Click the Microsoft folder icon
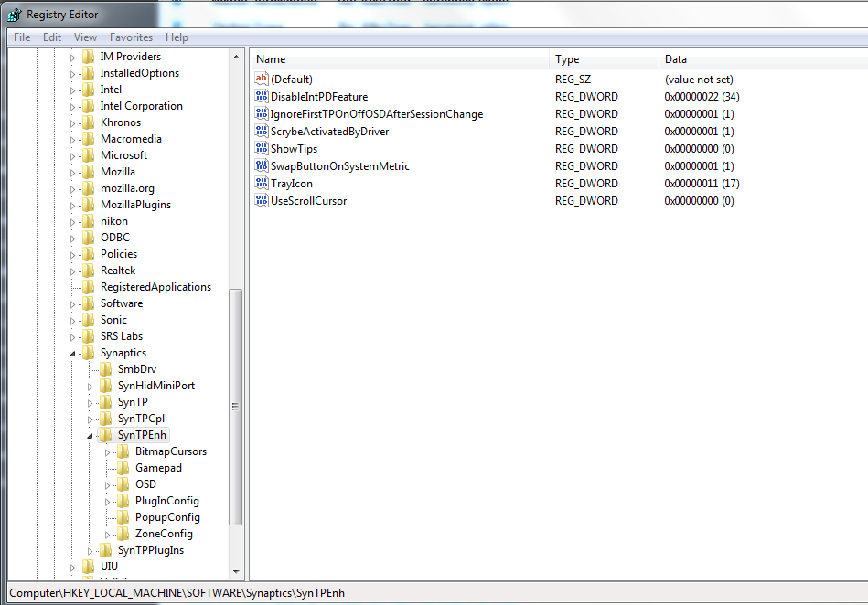The width and height of the screenshot is (868, 605). (89, 155)
